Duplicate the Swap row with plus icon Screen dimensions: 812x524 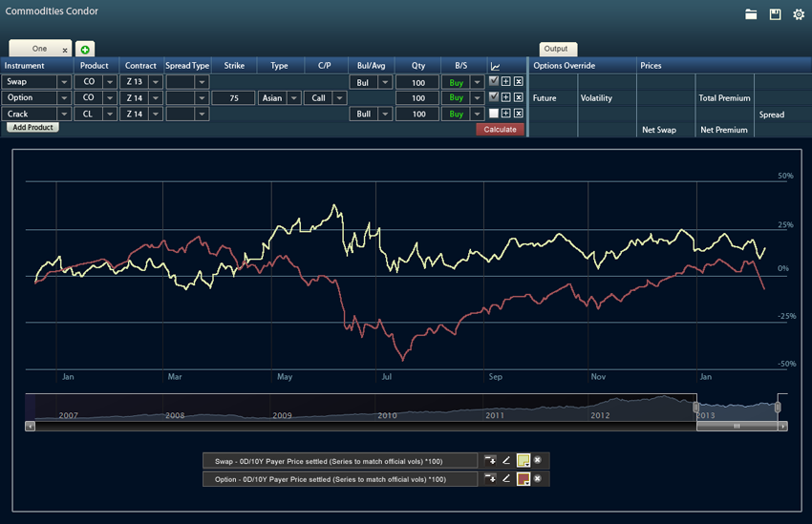click(506, 81)
